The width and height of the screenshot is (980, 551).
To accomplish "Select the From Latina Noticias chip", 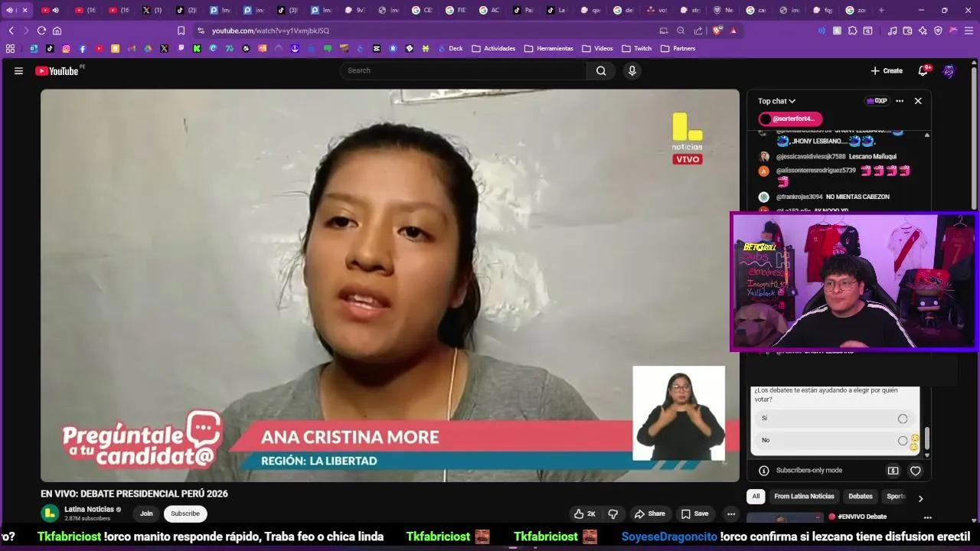I will point(804,496).
